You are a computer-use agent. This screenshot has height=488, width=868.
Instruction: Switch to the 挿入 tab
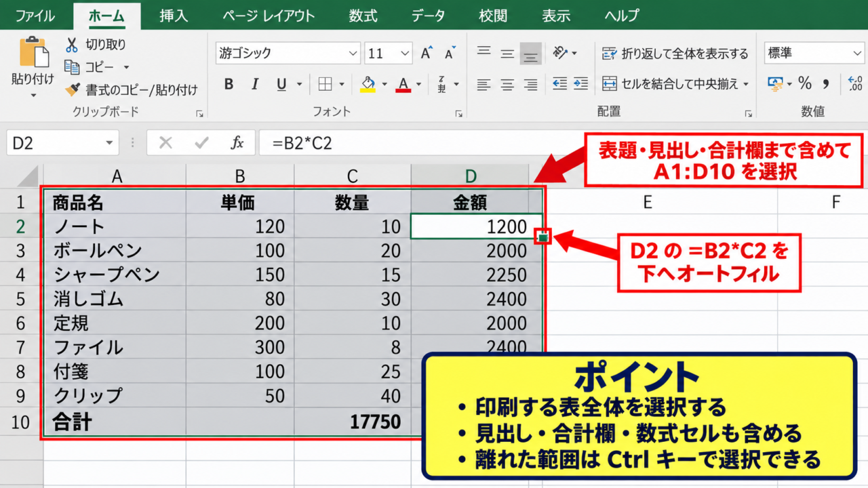click(174, 16)
